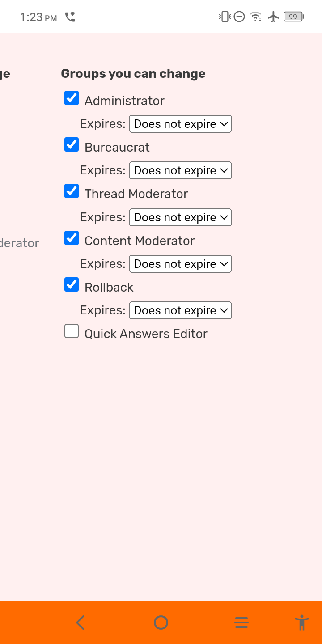Click the Content Moderator label
The height and width of the screenshot is (644, 322).
pyautogui.click(x=140, y=241)
